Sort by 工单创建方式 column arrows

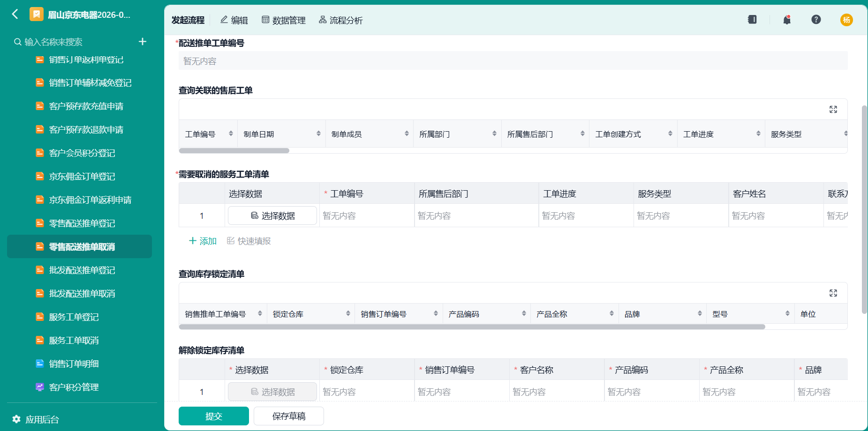coord(670,134)
